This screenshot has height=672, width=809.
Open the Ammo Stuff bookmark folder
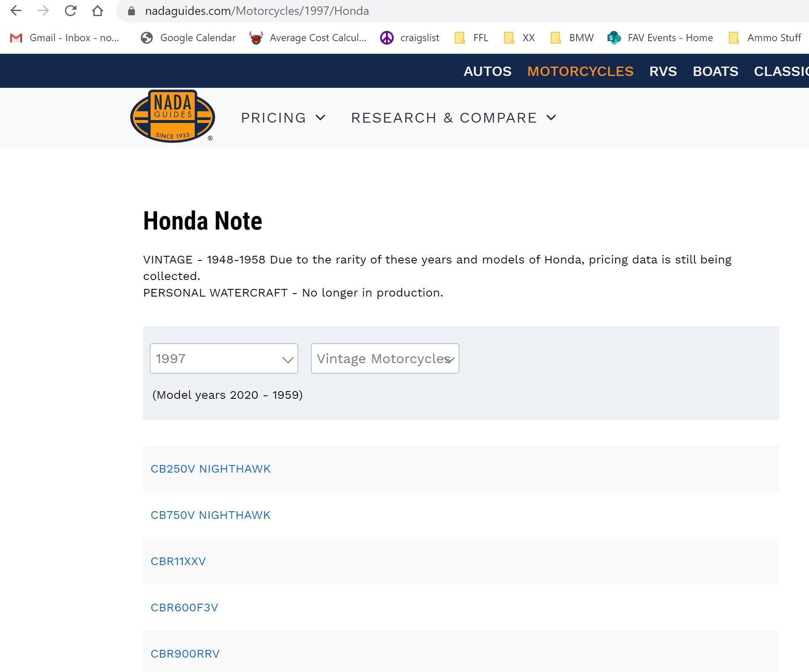[765, 38]
